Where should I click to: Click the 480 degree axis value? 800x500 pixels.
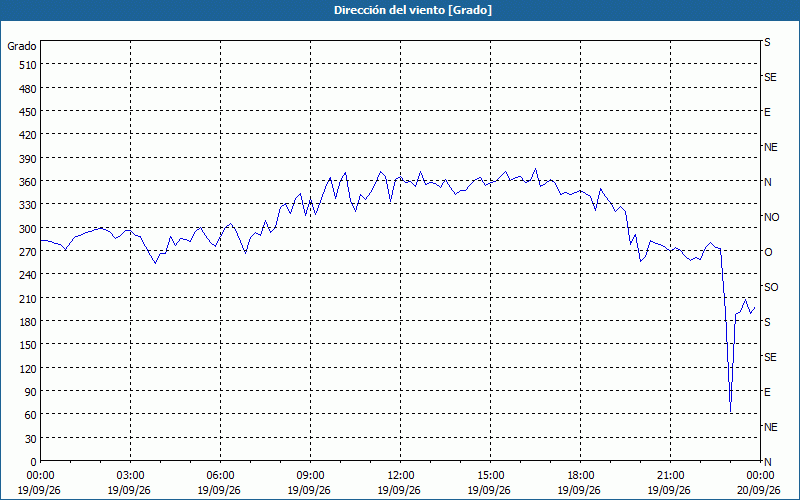click(29, 89)
